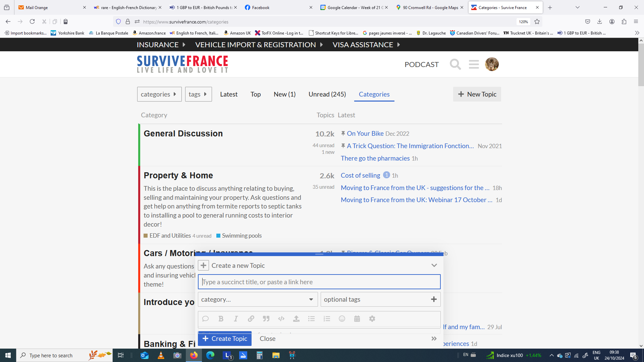Click Create Topic button
644x362 pixels.
[225, 339]
